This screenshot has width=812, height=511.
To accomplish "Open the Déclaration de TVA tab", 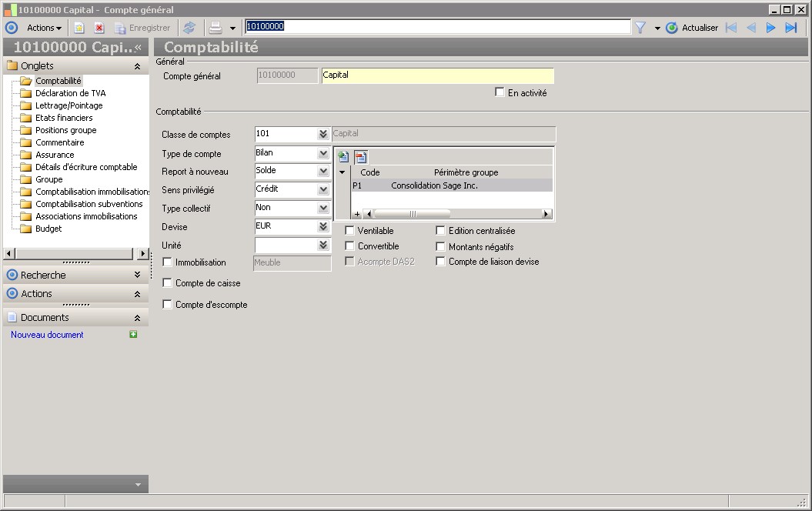I will 70,93.
